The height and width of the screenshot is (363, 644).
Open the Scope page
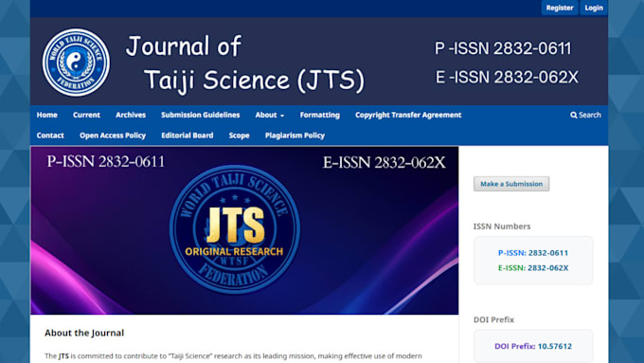tap(239, 136)
